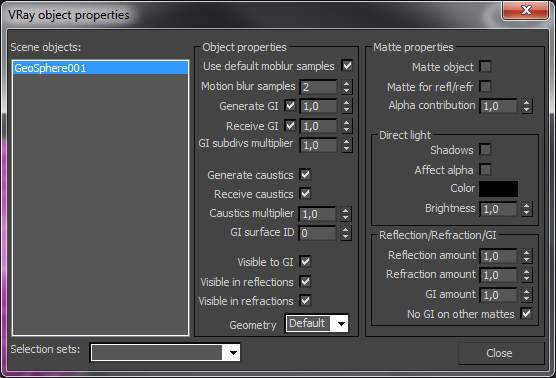Adjust Motion blur samples spinner arrows
This screenshot has width=556, height=378.
click(347, 87)
